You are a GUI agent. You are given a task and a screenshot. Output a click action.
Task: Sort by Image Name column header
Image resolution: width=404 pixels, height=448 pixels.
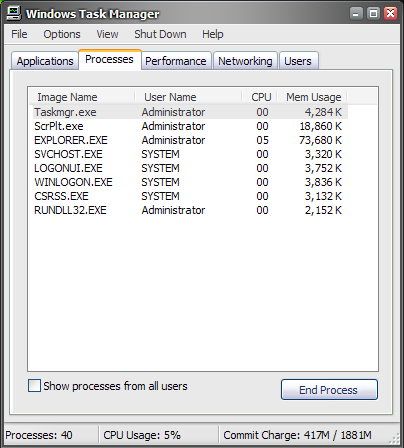82,97
